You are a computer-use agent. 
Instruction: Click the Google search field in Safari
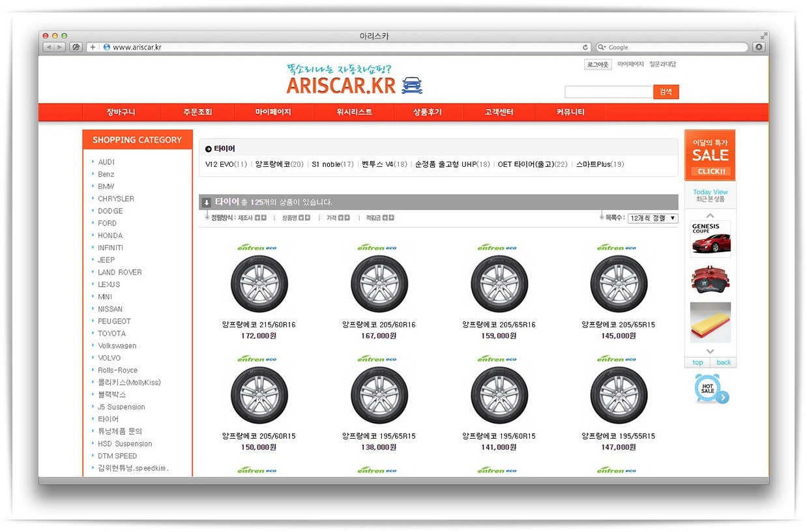pos(672,47)
